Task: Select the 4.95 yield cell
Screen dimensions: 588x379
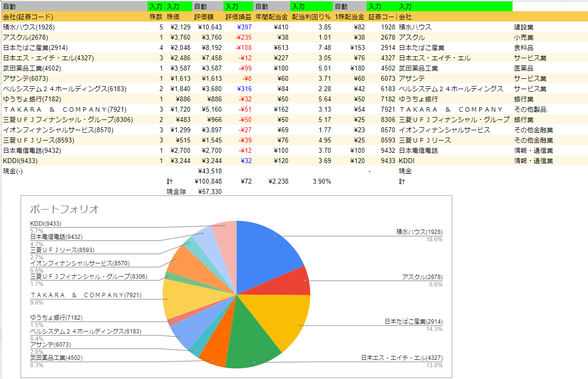Action: coord(311,140)
